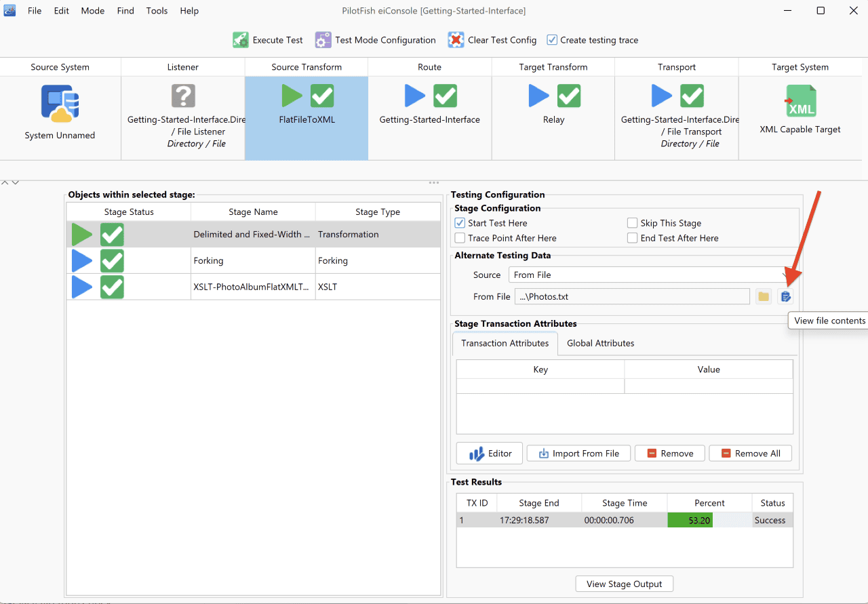This screenshot has width=868, height=604.
Task: Click the Getting-Started-Interface Route label
Action: pos(429,120)
